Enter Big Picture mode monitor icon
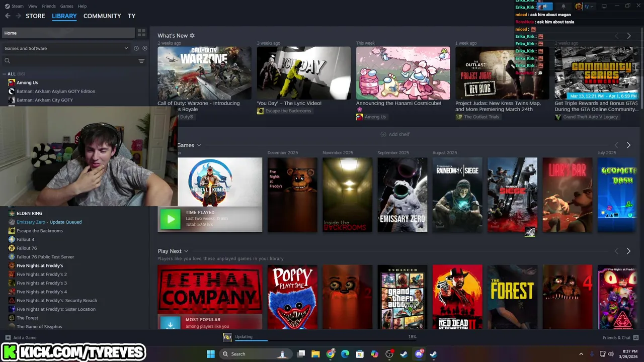Screen dimensions: 644x362 [x=604, y=7]
